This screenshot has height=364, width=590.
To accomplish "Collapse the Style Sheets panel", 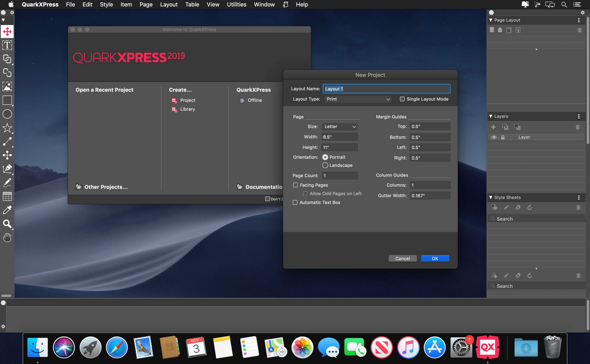I will pyautogui.click(x=491, y=197).
